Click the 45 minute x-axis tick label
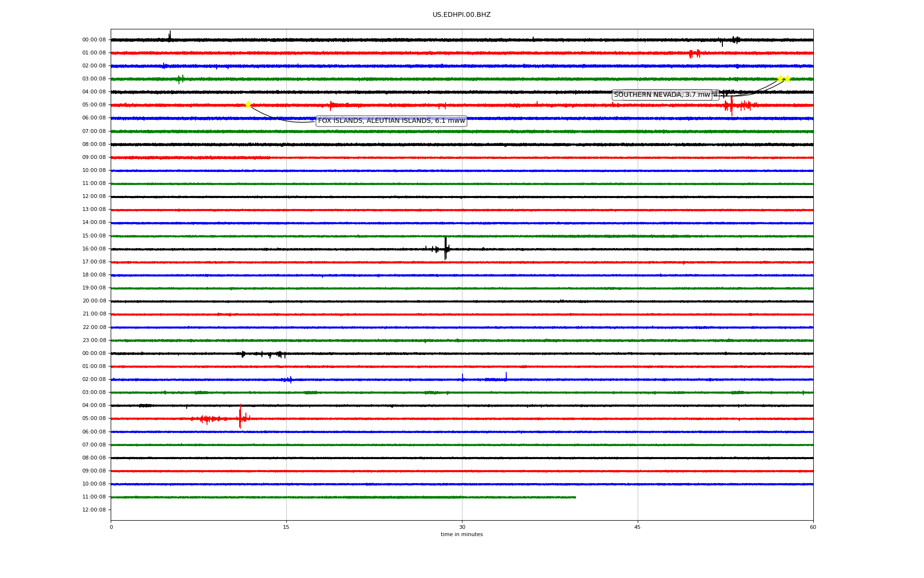 pos(638,527)
